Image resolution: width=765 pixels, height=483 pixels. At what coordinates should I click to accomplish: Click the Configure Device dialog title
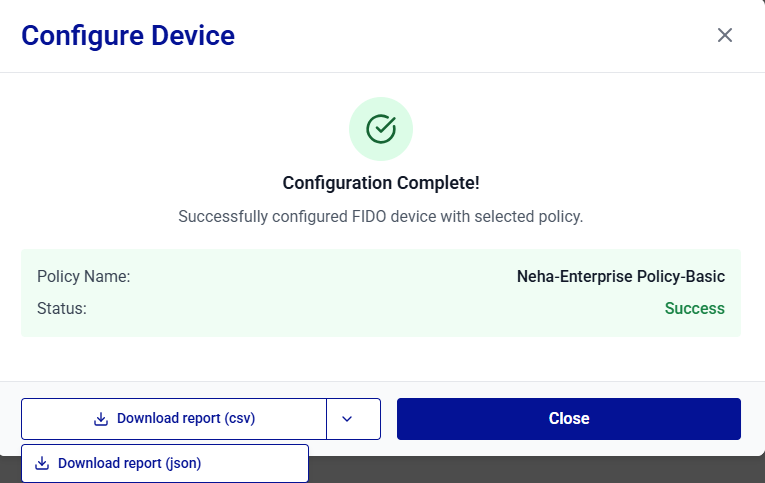(x=128, y=36)
